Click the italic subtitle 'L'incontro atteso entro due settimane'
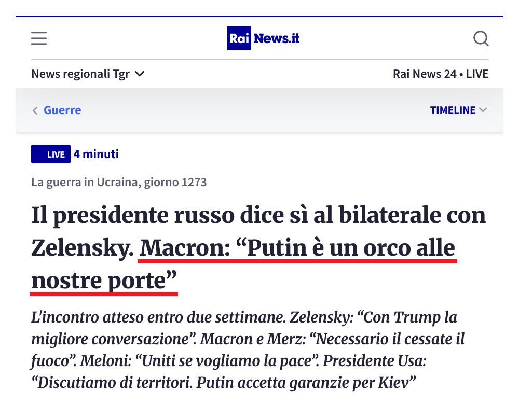Screen dimensions: 519x420 pyautogui.click(x=158, y=317)
